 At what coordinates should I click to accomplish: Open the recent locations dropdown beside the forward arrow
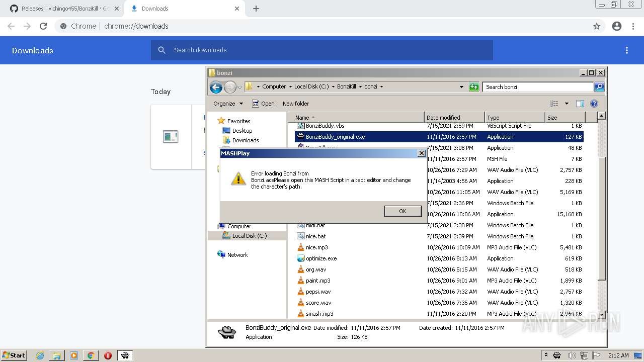(240, 87)
